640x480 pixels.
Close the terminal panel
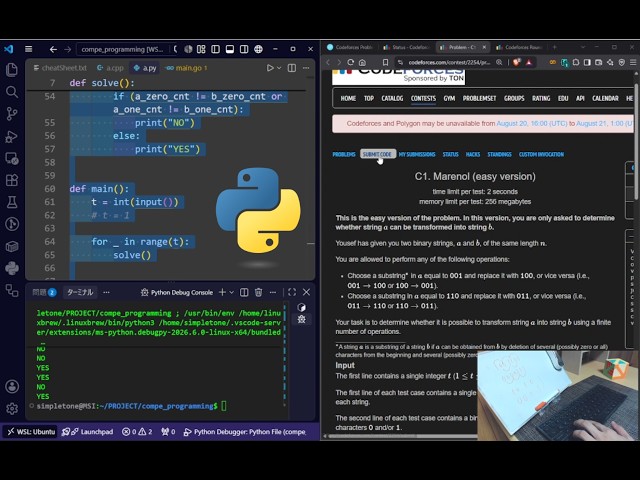307,292
